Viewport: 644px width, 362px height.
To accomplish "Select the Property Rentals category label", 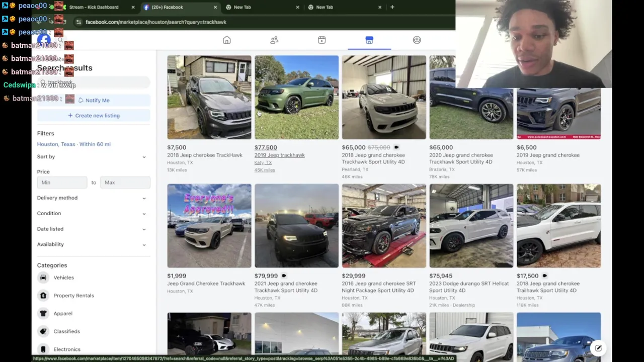I will point(74,296).
